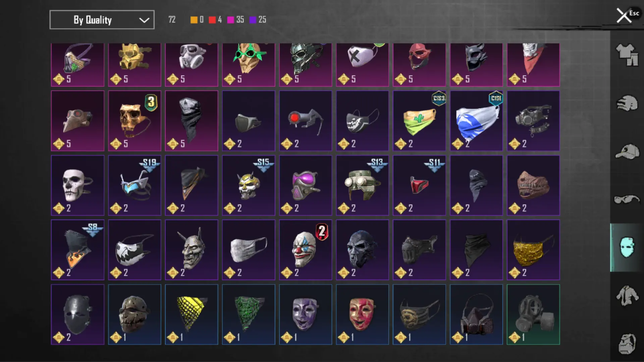Open the outfit sets category icon
This screenshot has width=644, height=362.
point(627,54)
